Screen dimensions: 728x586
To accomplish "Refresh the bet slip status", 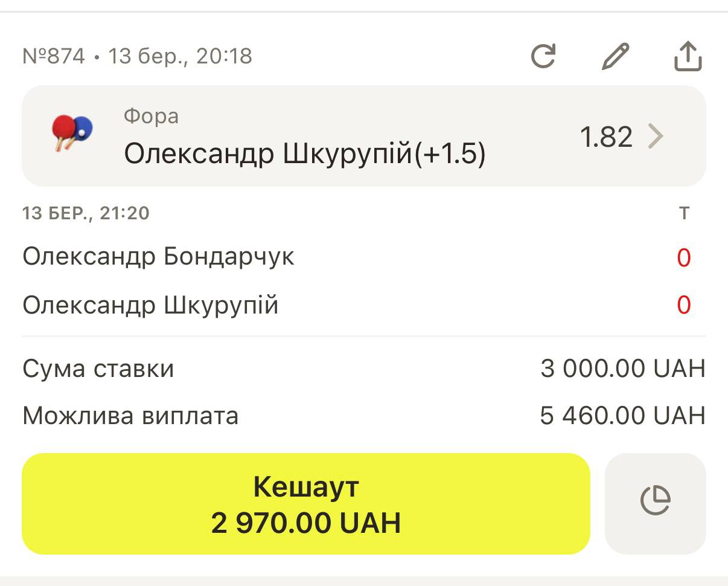I will [x=543, y=56].
